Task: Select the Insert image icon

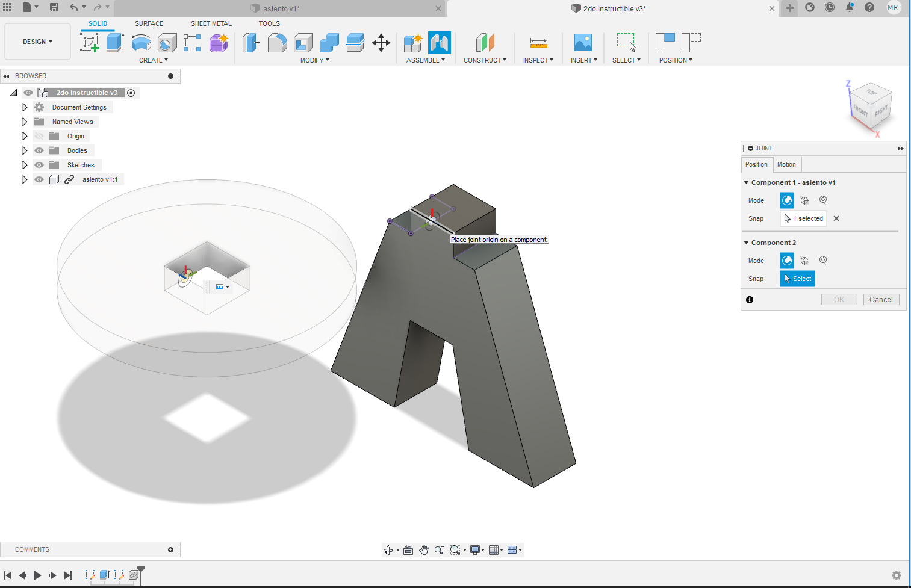Action: coord(583,43)
